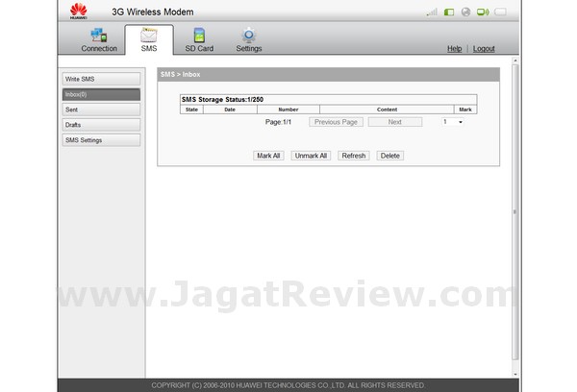Open the Settings gear icon
Screen dimensions: 577x392
248,36
